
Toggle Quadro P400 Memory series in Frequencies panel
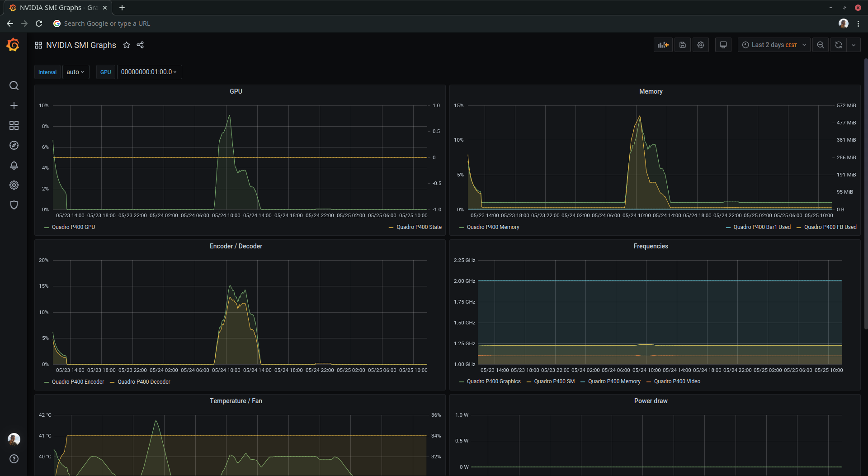click(614, 381)
